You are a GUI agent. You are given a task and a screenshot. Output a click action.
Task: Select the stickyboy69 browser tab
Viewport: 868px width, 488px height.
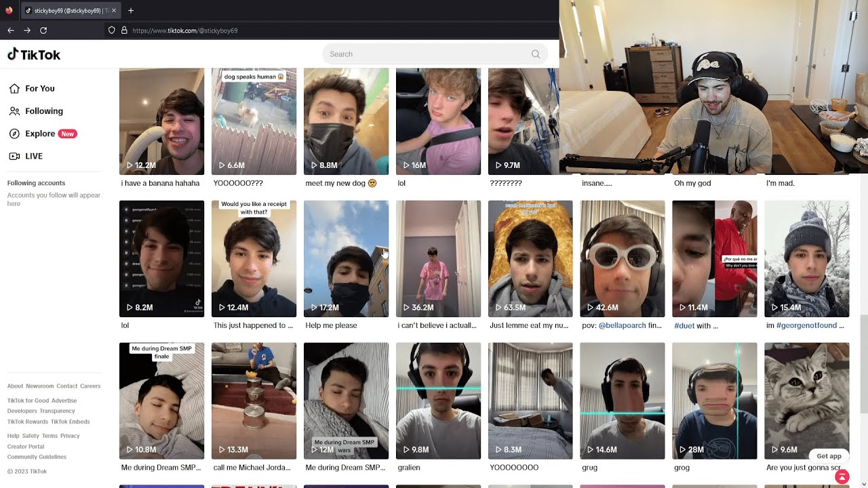tap(70, 11)
